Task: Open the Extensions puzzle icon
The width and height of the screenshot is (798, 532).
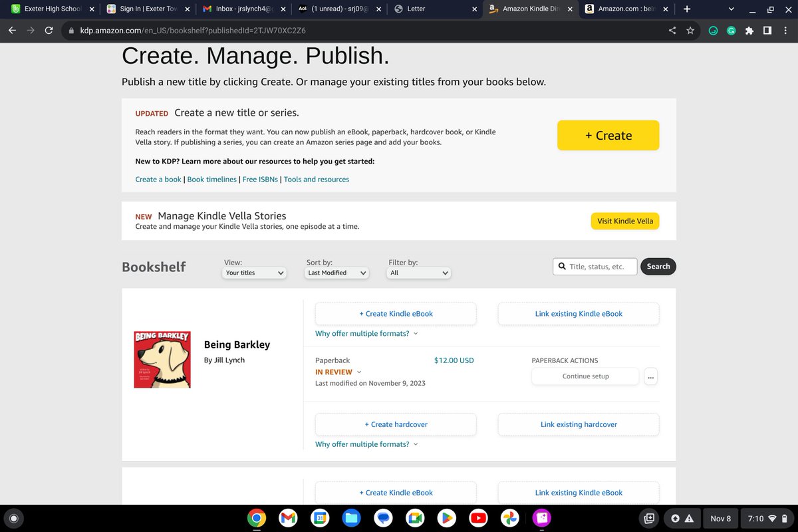Action: coord(749,31)
